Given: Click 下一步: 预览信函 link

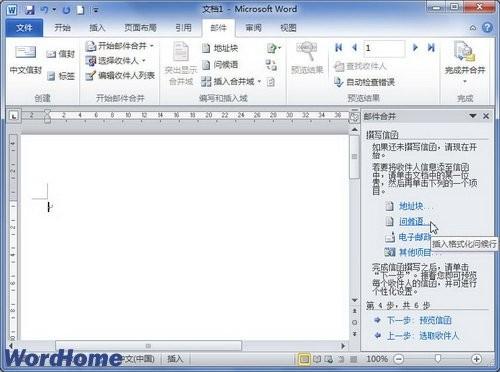Looking at the screenshot, I should [x=419, y=320].
